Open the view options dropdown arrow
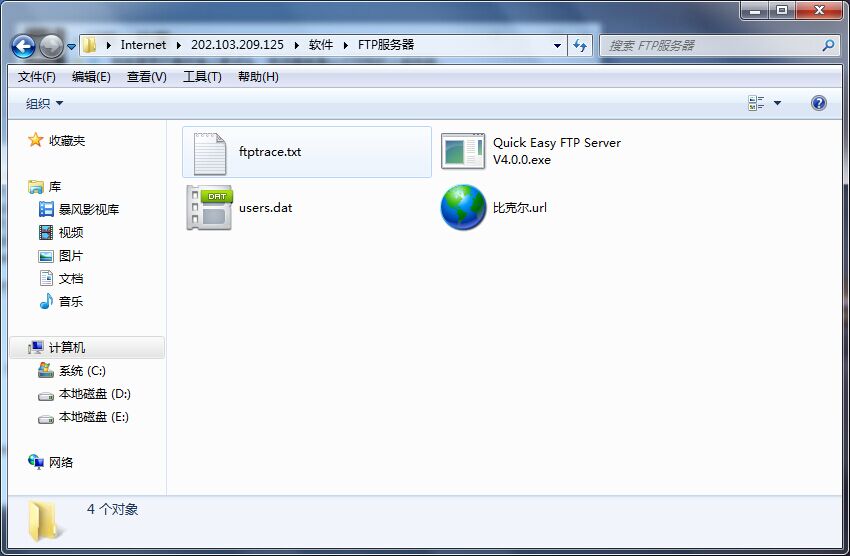The height and width of the screenshot is (556, 850). click(x=777, y=103)
